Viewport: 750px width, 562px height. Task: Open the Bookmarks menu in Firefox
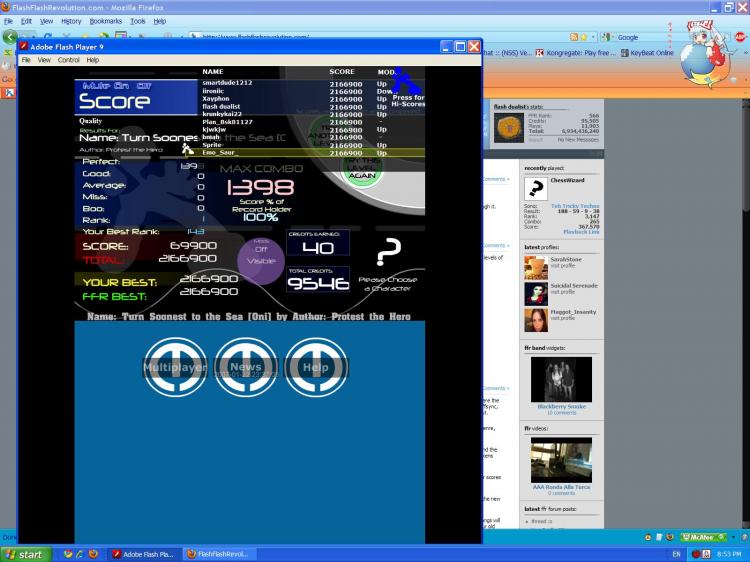(106, 21)
